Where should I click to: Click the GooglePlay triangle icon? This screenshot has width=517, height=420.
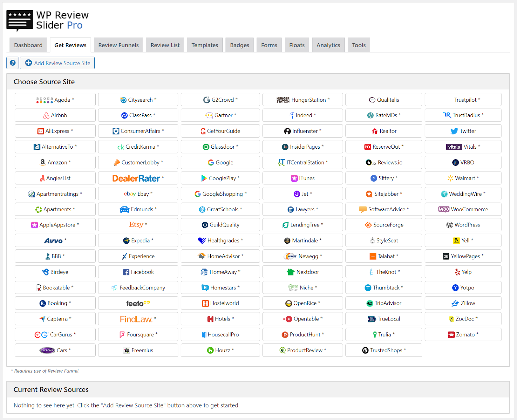204,178
